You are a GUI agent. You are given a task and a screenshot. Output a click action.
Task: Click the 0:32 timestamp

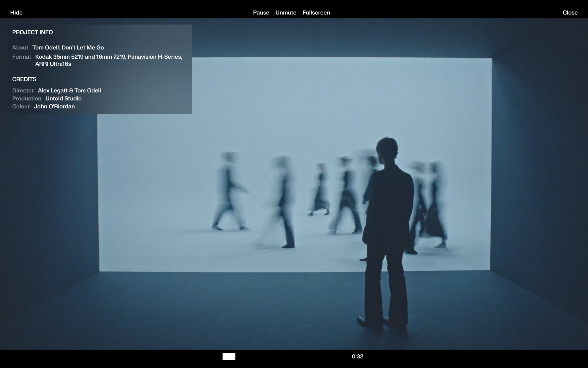pyautogui.click(x=357, y=356)
